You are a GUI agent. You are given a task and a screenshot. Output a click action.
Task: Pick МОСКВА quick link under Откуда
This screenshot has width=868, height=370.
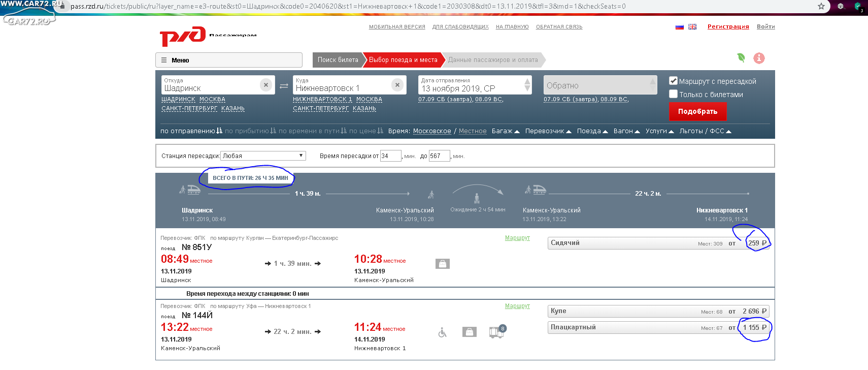point(212,100)
